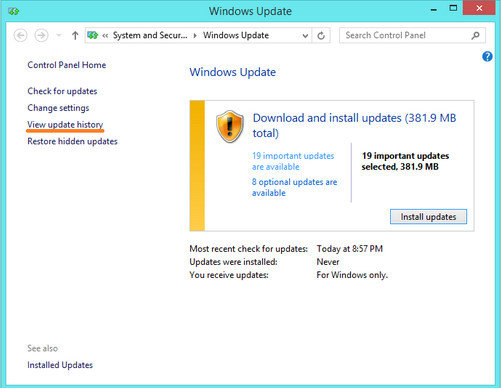
Task: Click Download and install updates heading
Action: (x=354, y=125)
